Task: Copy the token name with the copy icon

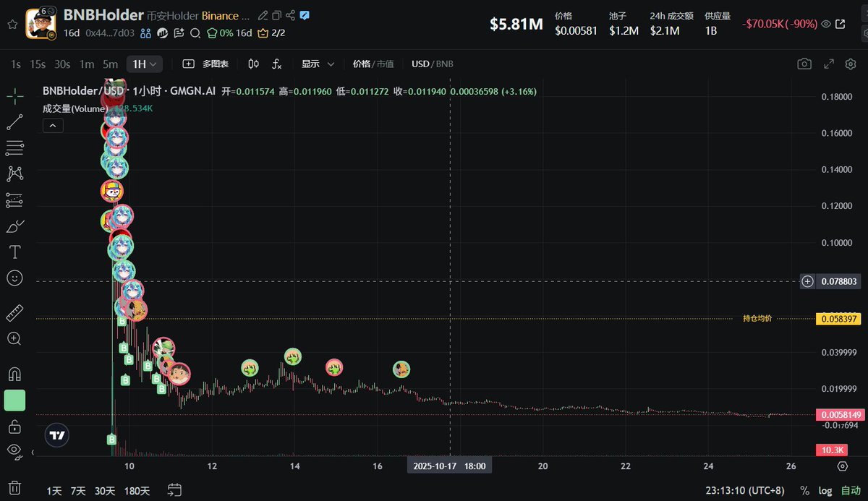Action: pos(276,15)
